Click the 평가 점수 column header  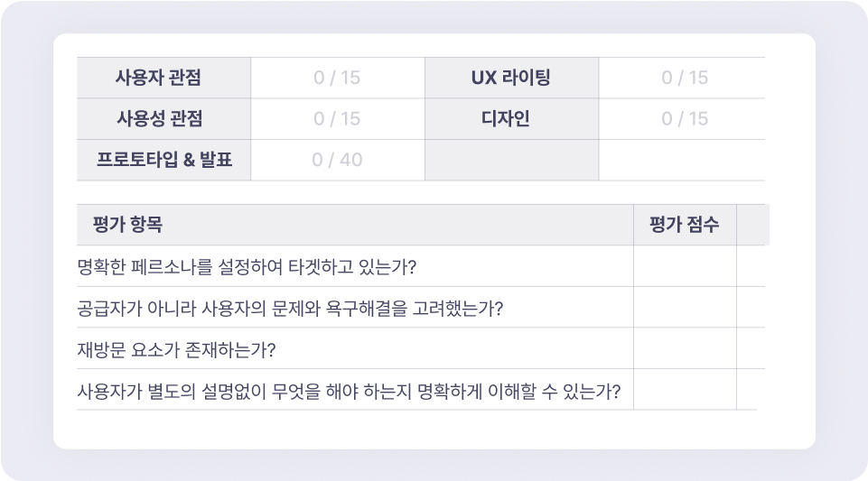click(684, 225)
